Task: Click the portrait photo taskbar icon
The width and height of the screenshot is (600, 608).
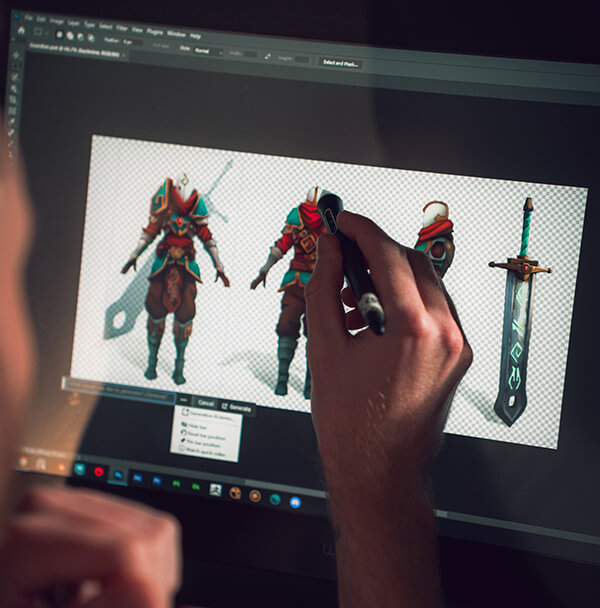Action: (x=215, y=490)
